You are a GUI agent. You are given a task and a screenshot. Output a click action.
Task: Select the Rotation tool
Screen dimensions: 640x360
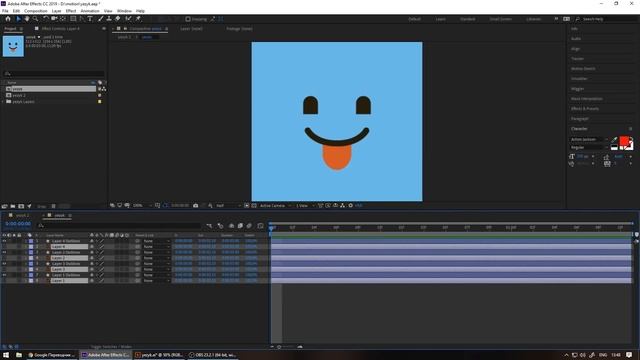tap(45, 19)
